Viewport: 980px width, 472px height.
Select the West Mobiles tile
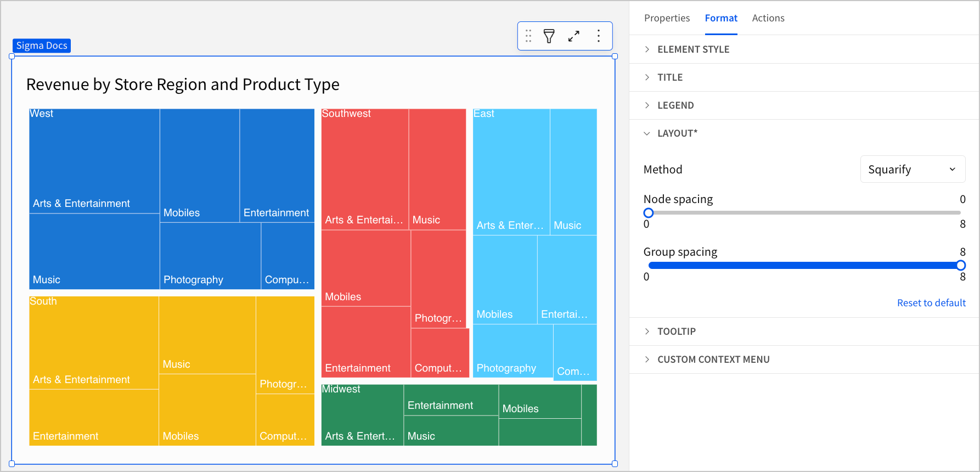tap(200, 166)
